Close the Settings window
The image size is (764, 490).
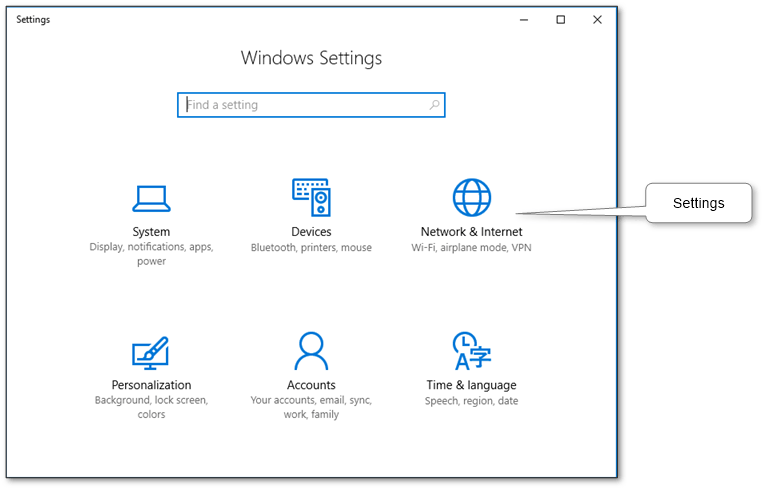click(597, 19)
